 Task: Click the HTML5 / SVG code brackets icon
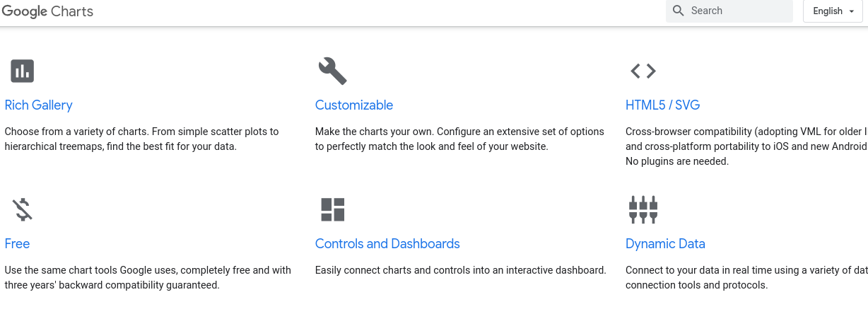tap(643, 71)
